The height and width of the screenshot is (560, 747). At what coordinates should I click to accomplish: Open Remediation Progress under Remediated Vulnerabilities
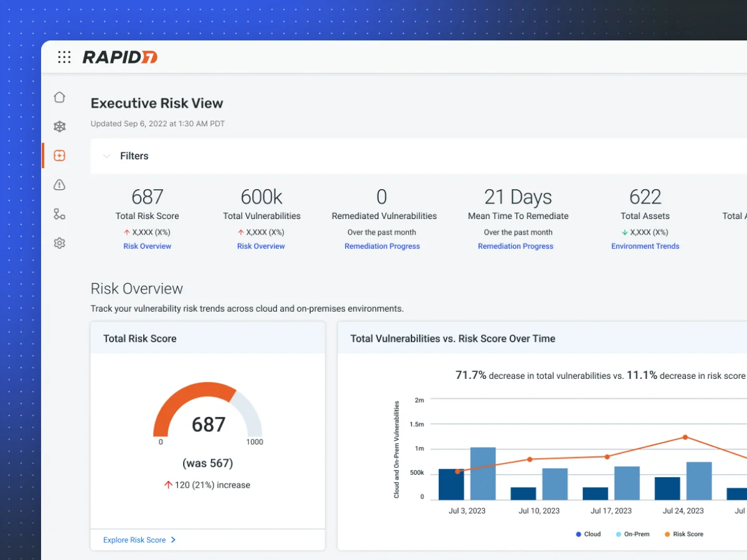[x=382, y=246]
